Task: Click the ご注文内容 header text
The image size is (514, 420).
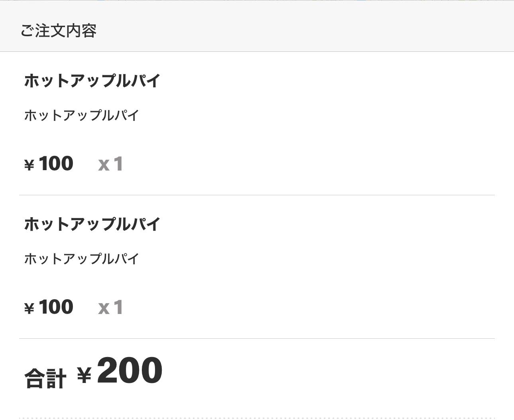Action: (58, 31)
